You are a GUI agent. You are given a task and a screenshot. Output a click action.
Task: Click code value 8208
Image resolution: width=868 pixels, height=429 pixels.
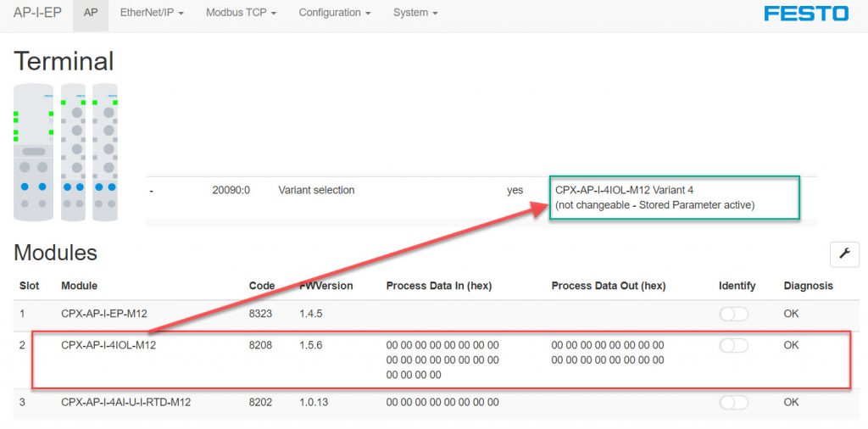[261, 345]
